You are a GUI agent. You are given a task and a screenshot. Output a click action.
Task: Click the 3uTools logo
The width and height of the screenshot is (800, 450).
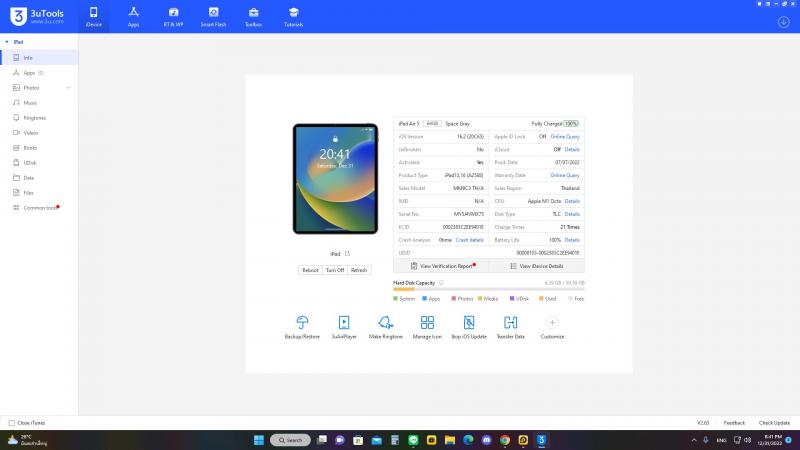37,16
